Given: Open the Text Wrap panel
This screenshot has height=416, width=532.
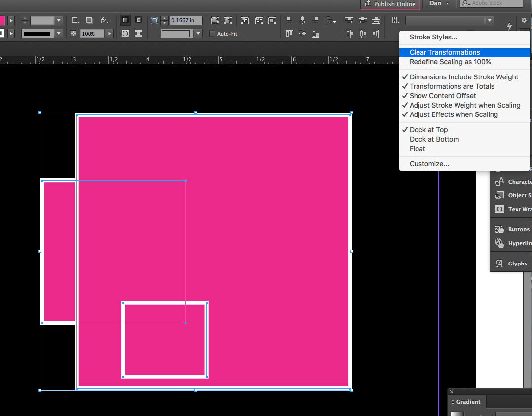Looking at the screenshot, I should [513, 209].
